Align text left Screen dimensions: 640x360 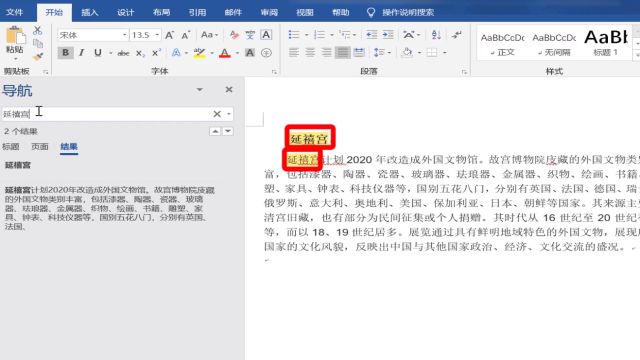(x=294, y=52)
